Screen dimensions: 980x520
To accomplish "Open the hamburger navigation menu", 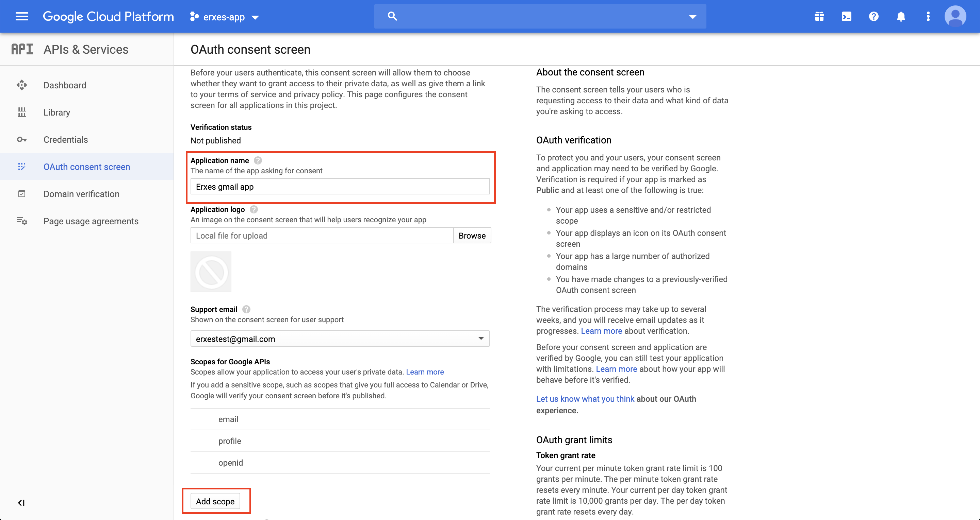I will [x=22, y=16].
